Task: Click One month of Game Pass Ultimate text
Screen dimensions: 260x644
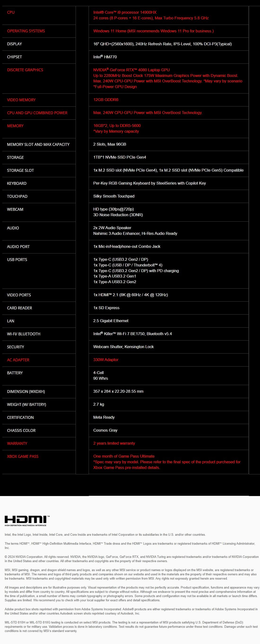Action: pos(124,456)
